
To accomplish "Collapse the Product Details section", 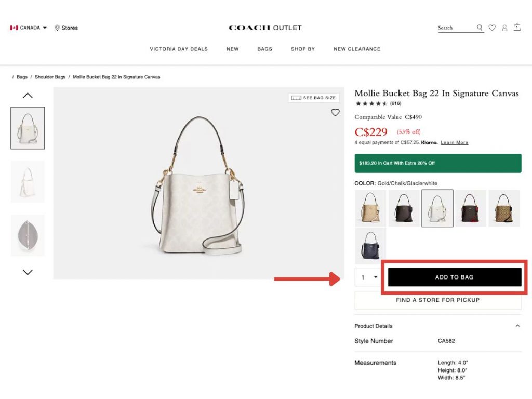I will click(x=517, y=326).
